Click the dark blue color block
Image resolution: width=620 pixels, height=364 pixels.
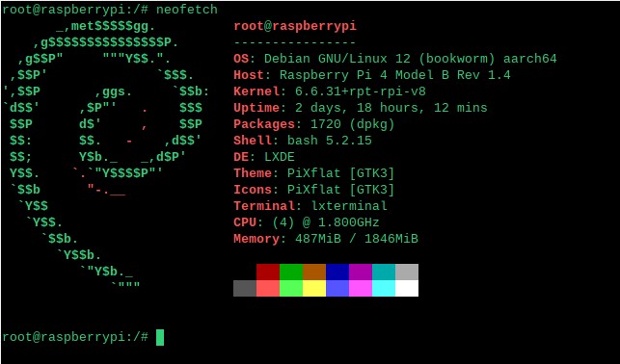coord(337,272)
